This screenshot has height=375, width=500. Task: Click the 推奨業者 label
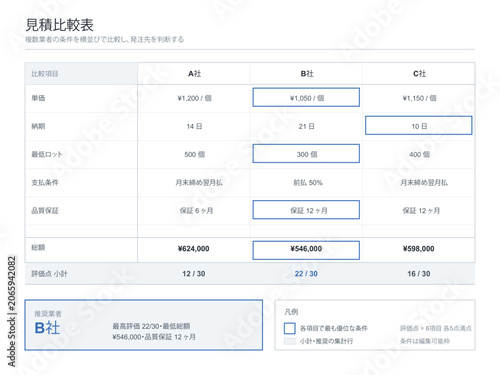pyautogui.click(x=48, y=314)
